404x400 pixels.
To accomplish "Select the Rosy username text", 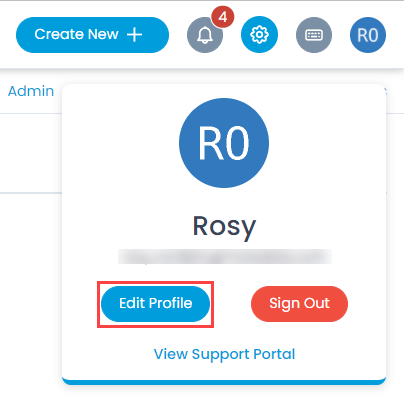I will tap(224, 226).
